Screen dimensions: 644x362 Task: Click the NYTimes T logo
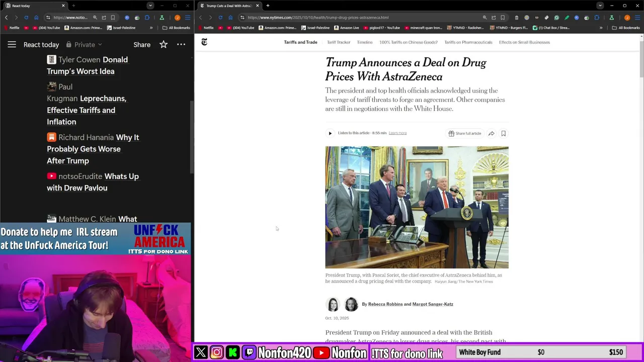tap(204, 42)
